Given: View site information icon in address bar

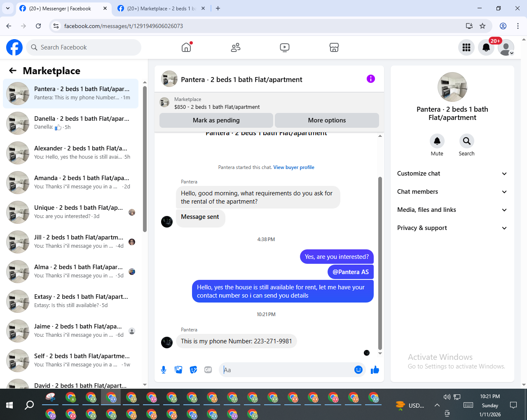Looking at the screenshot, I should point(56,26).
